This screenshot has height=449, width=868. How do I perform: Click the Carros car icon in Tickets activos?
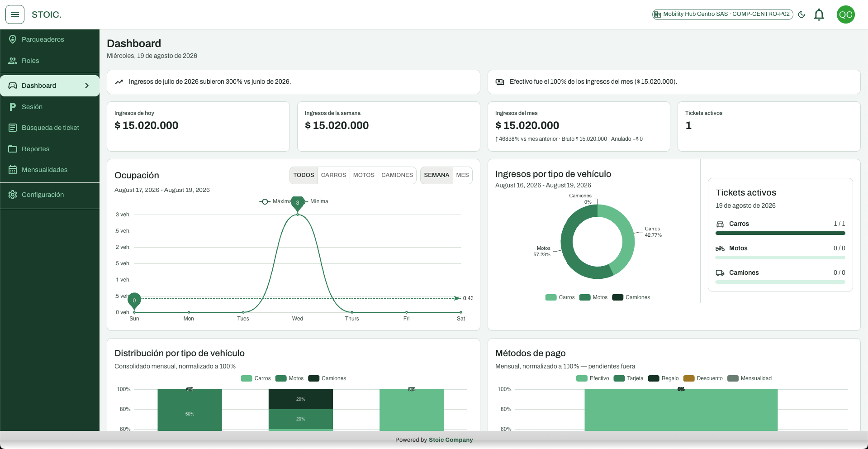[720, 224]
